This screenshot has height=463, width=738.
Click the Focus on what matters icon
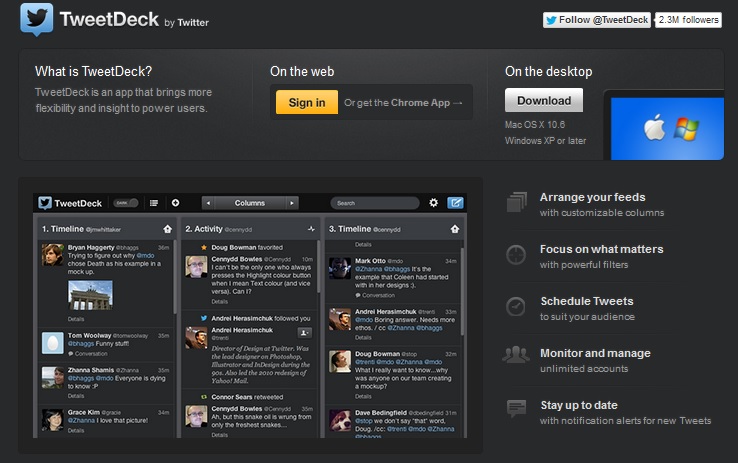pos(516,255)
